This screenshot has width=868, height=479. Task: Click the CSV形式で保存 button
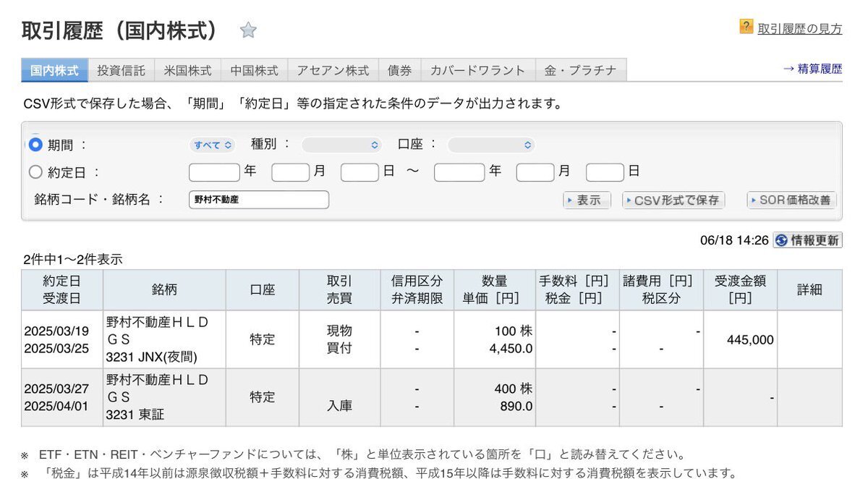coord(673,200)
